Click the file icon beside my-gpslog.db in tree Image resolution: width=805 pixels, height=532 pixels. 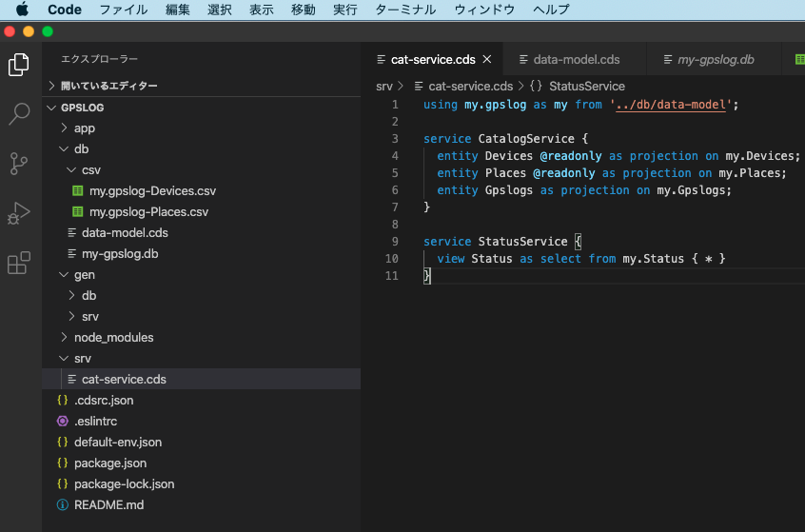click(x=72, y=254)
